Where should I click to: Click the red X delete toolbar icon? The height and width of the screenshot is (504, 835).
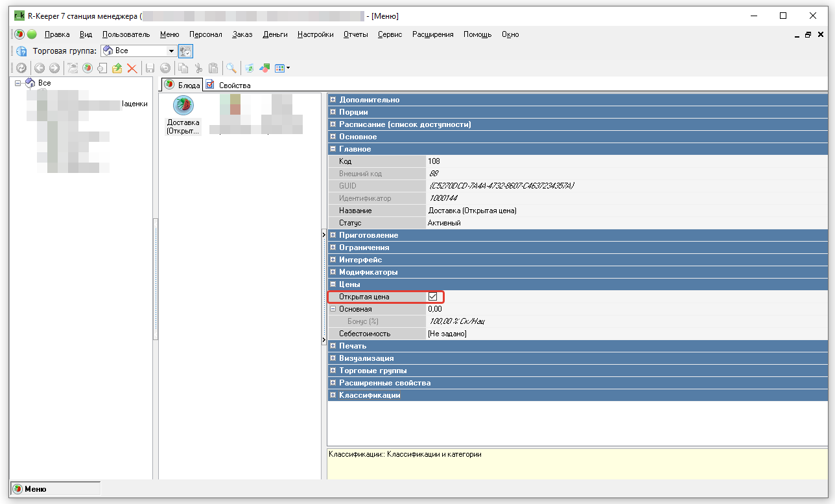point(132,68)
